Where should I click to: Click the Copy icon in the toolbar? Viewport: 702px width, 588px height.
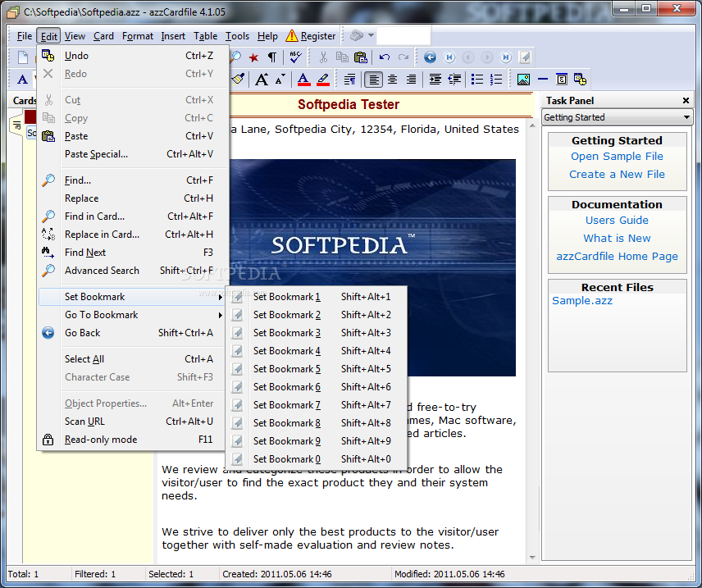(x=342, y=57)
